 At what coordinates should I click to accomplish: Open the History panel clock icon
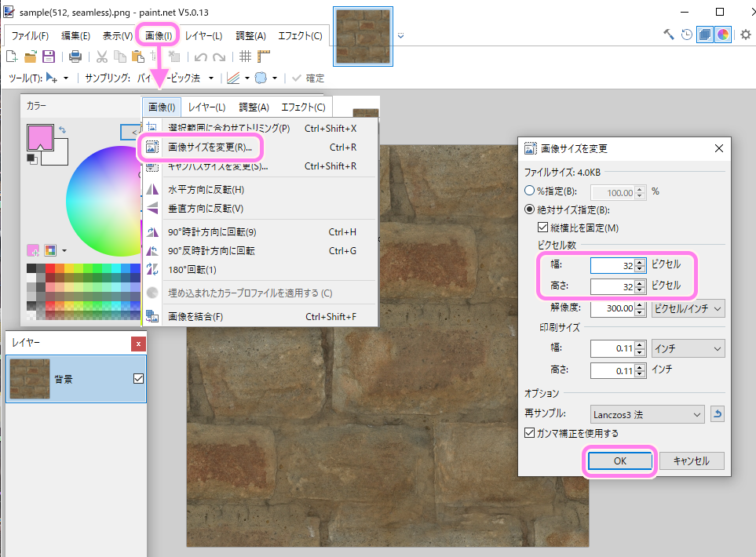click(x=687, y=35)
